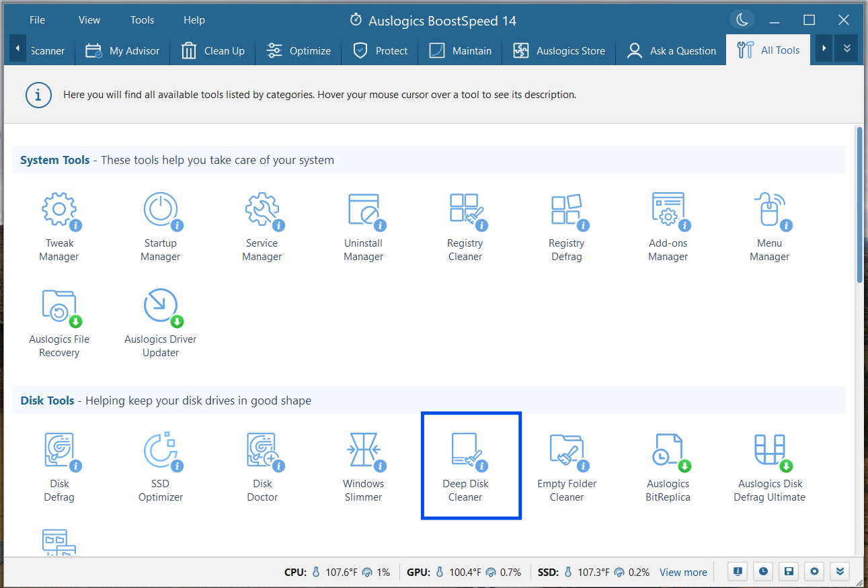868x588 pixels.
Task: Toggle dark mode with the moon icon
Action: [742, 20]
